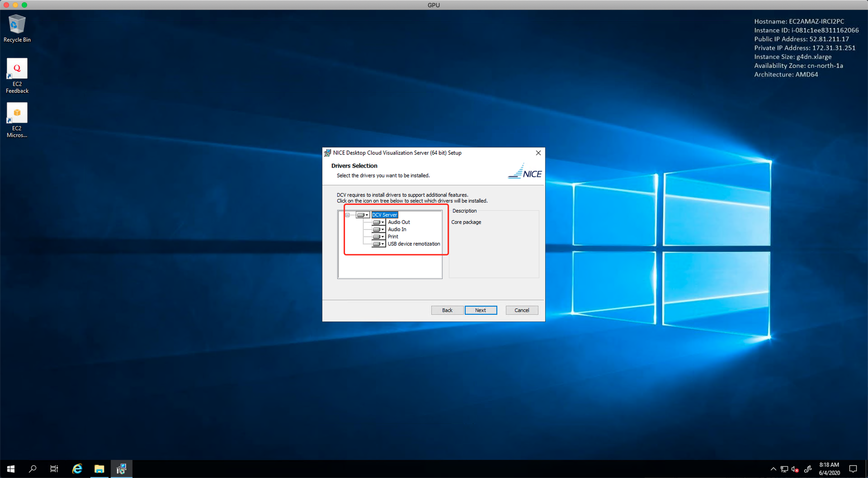Click the Next button in the setup

481,310
